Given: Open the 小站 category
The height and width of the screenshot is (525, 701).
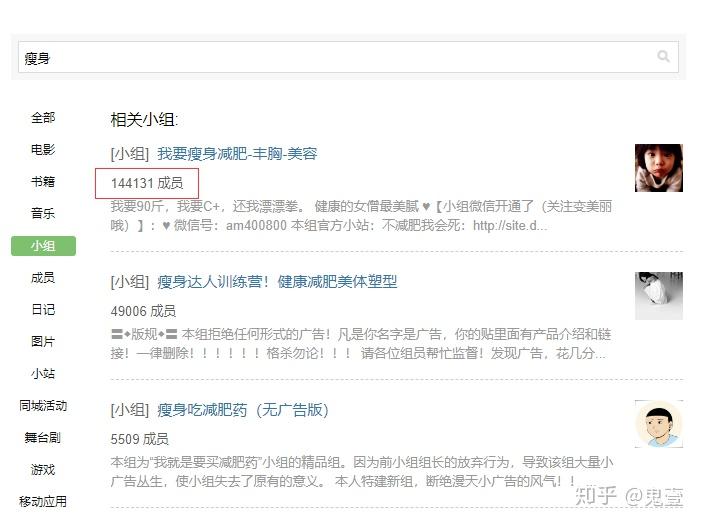Looking at the screenshot, I should (x=43, y=374).
